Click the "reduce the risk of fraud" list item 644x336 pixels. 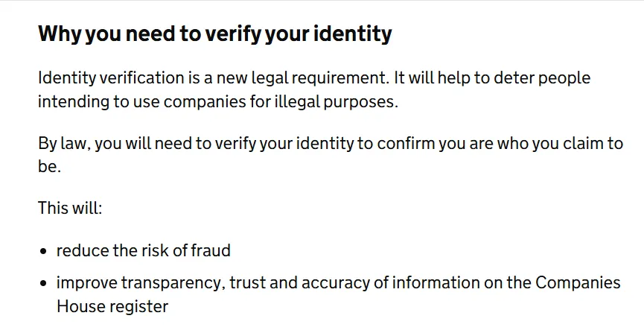(x=144, y=251)
